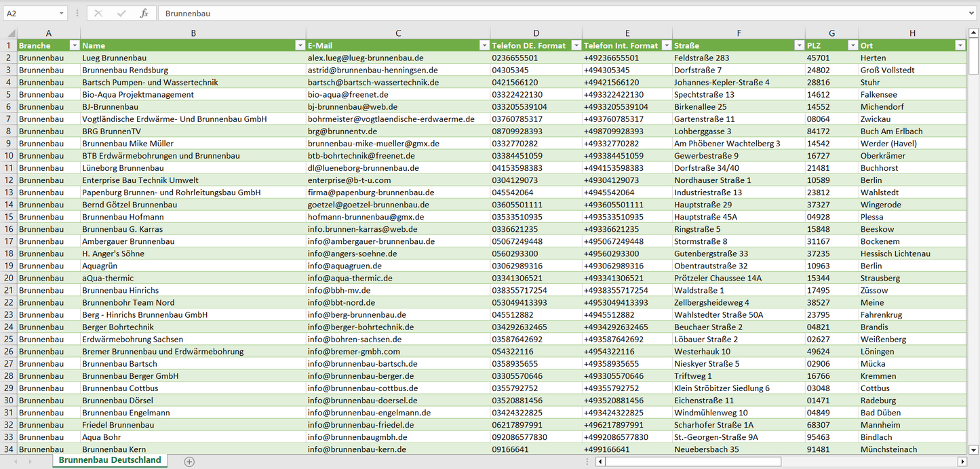The width and height of the screenshot is (980, 469).
Task: Select the Brunnenbau Deutschland sheet tab
Action: (110, 460)
